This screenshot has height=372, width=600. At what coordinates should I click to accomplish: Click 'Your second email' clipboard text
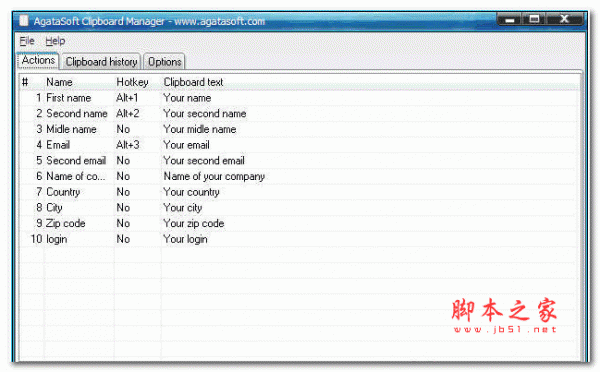[204, 161]
